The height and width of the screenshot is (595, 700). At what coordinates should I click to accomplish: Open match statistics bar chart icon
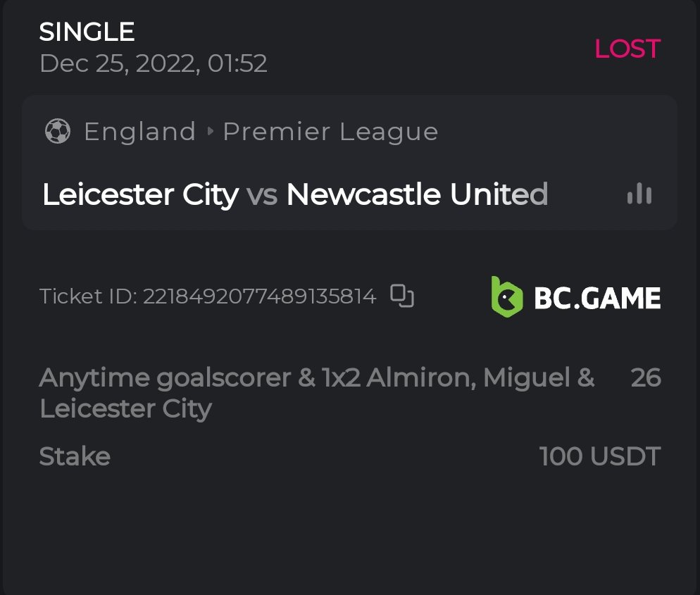(639, 194)
